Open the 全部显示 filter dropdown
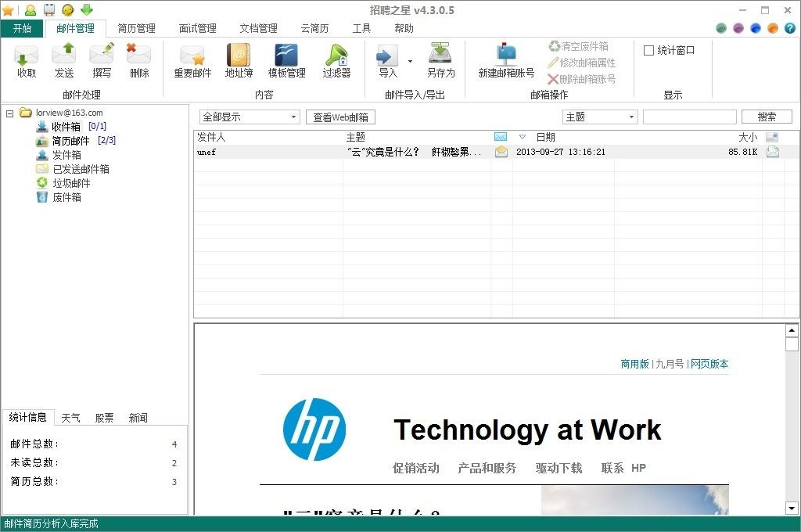Image resolution: width=801 pixels, height=532 pixels. 250,117
